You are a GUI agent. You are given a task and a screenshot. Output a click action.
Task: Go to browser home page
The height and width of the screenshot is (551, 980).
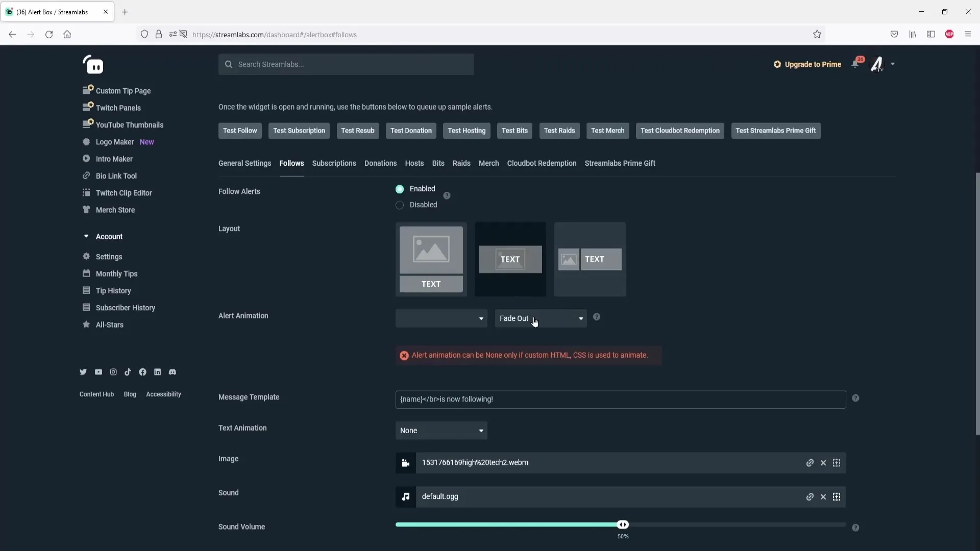(67, 34)
